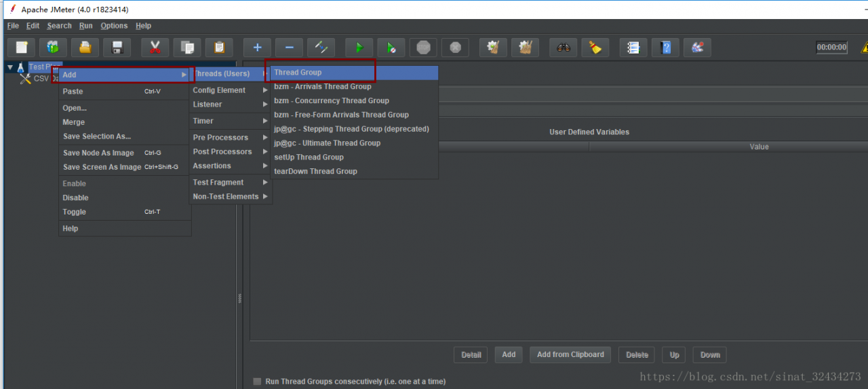Choose Open... from the context menu

click(125, 108)
